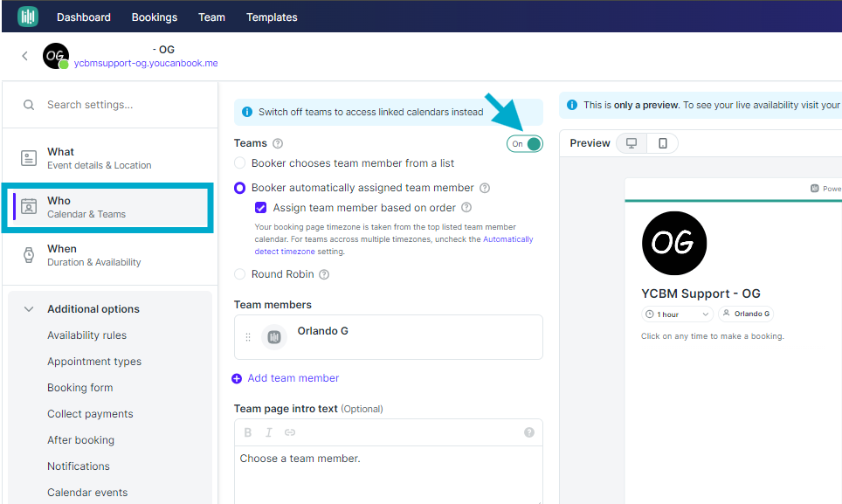The image size is (842, 504).
Task: Switch preview to mobile view
Action: [x=663, y=143]
